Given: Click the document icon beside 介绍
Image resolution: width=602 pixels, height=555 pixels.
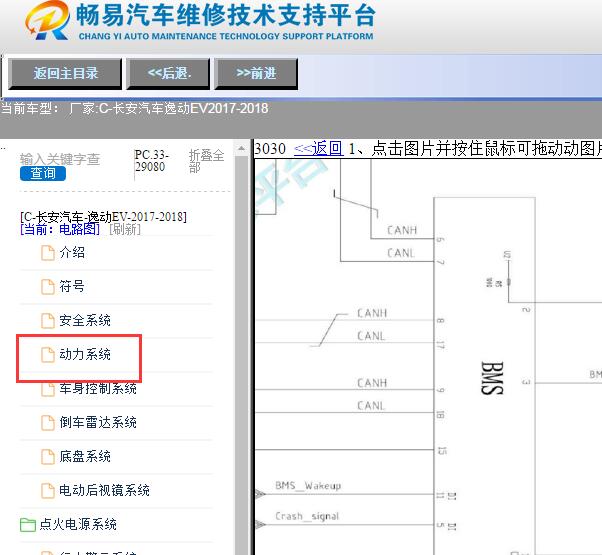Looking at the screenshot, I should (48, 253).
